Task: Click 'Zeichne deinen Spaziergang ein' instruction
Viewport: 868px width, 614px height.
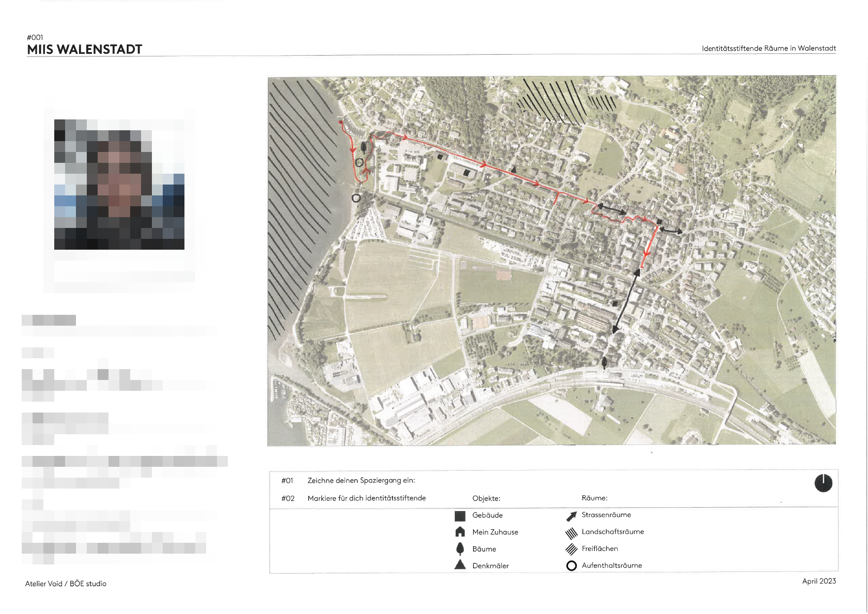Action: point(361,480)
